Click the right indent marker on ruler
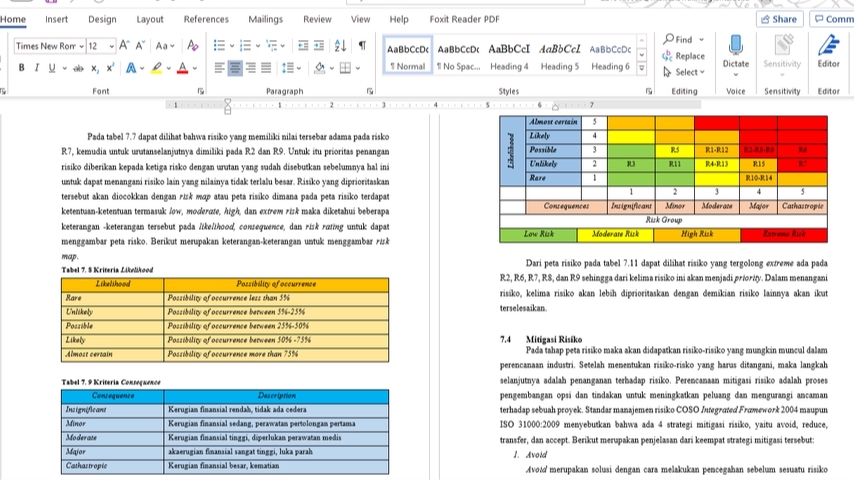This screenshot has width=854, height=480. (555, 107)
